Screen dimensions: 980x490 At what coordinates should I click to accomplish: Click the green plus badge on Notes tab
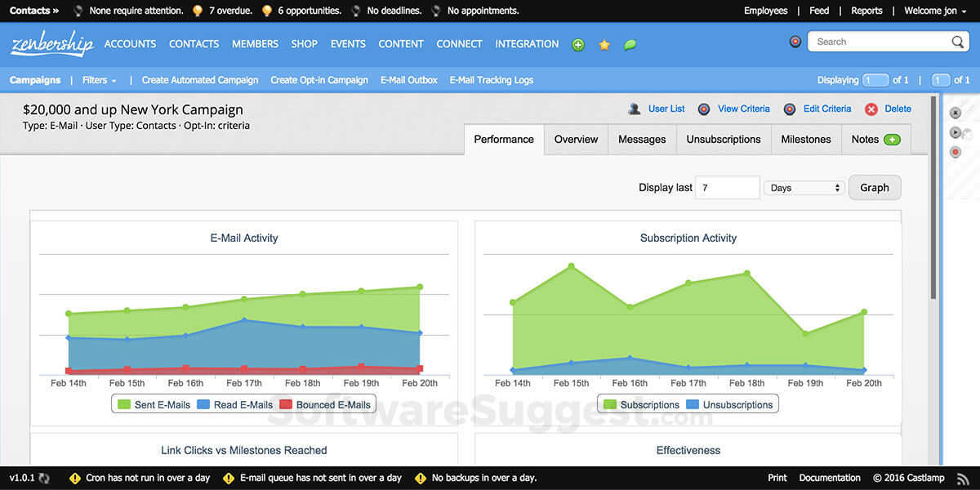coord(892,140)
